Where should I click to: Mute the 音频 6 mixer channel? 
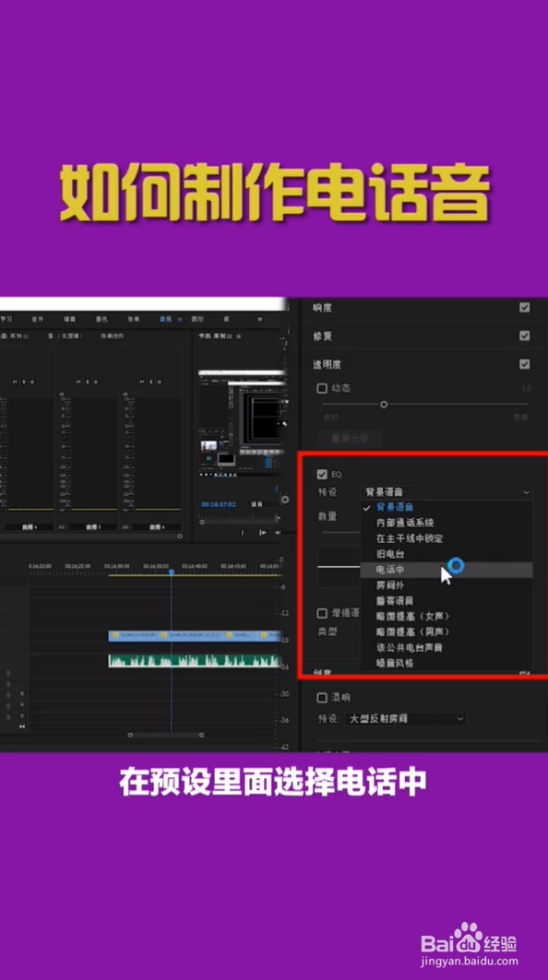click(x=142, y=382)
